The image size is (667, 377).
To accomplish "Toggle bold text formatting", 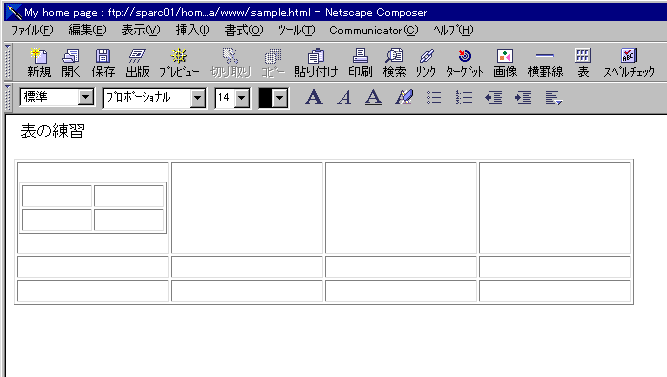I will (x=314, y=97).
